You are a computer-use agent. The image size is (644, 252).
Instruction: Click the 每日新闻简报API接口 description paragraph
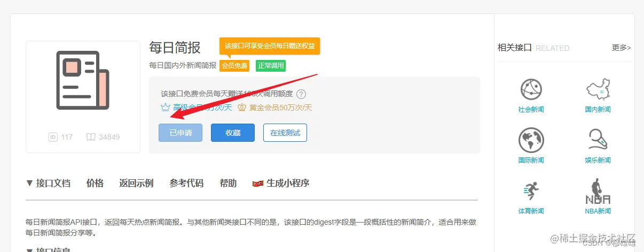click(251, 227)
